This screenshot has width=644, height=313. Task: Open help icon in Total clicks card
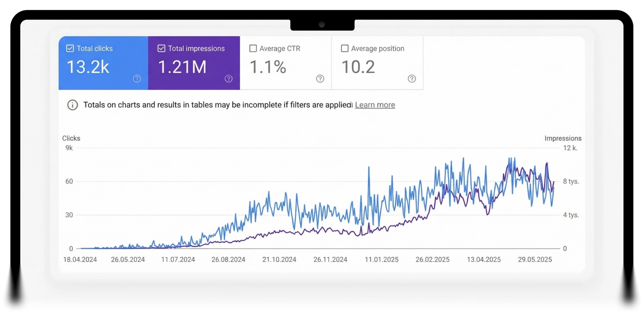(137, 79)
